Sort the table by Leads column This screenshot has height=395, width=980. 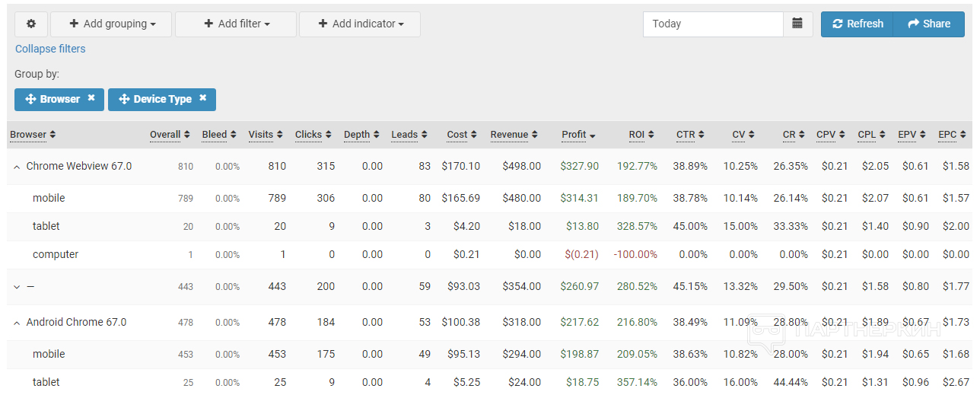409,135
